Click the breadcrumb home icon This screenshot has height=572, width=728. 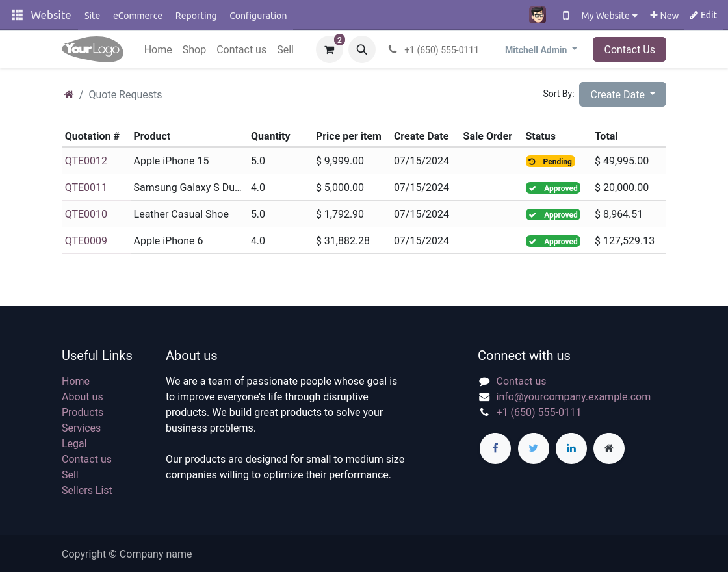[69, 95]
